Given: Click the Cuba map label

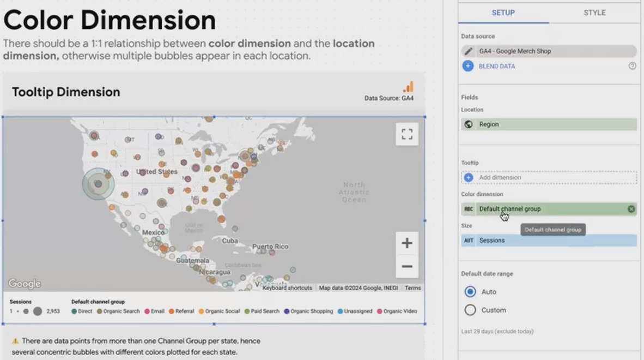Looking at the screenshot, I should click(x=229, y=241).
